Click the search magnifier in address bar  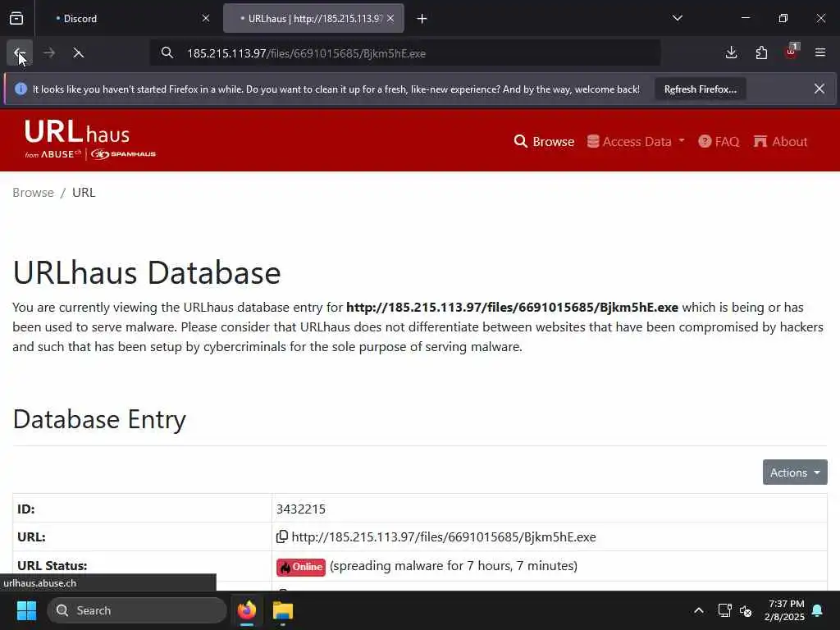tap(167, 53)
